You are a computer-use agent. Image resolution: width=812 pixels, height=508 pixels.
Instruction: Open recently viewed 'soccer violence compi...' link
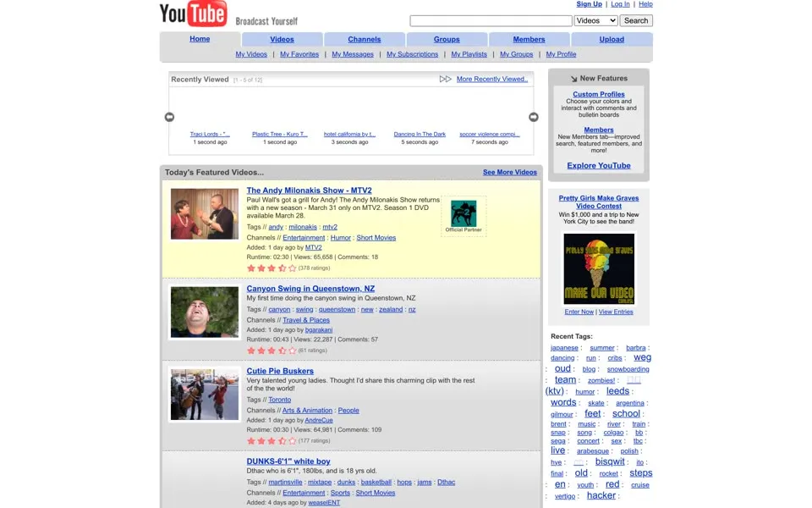[x=490, y=135]
